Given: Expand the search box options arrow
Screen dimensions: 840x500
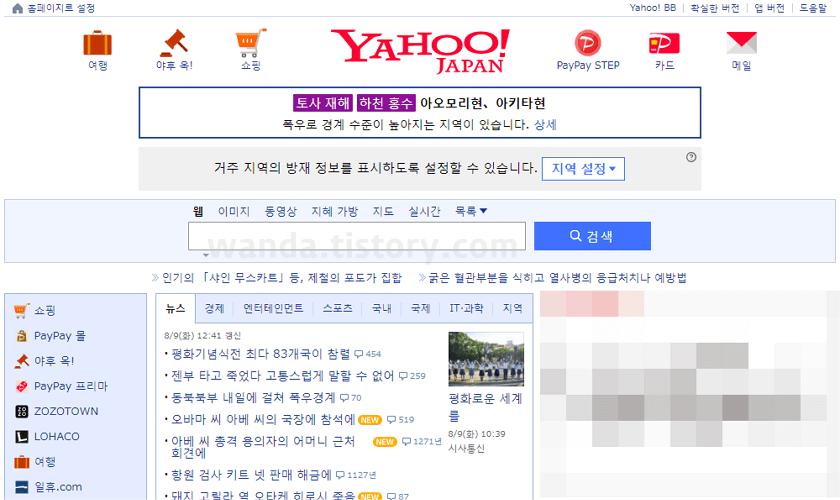Looking at the screenshot, I should point(206,255).
